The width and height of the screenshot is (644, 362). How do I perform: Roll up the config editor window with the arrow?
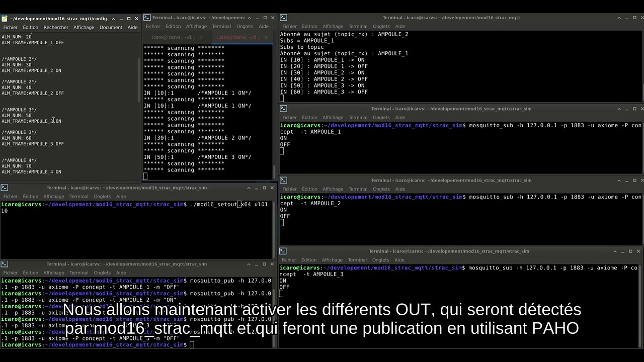click(113, 19)
